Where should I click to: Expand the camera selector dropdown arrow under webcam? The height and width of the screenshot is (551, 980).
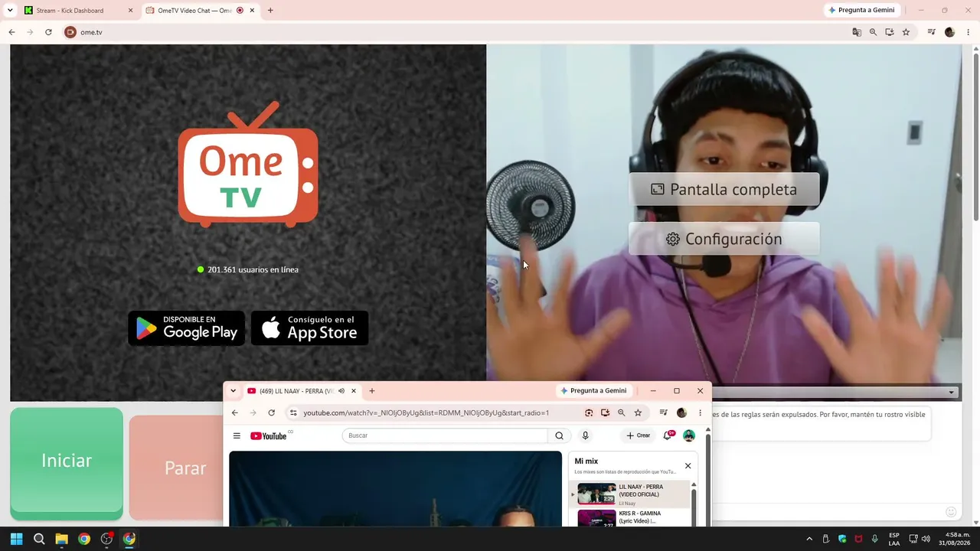[951, 393]
